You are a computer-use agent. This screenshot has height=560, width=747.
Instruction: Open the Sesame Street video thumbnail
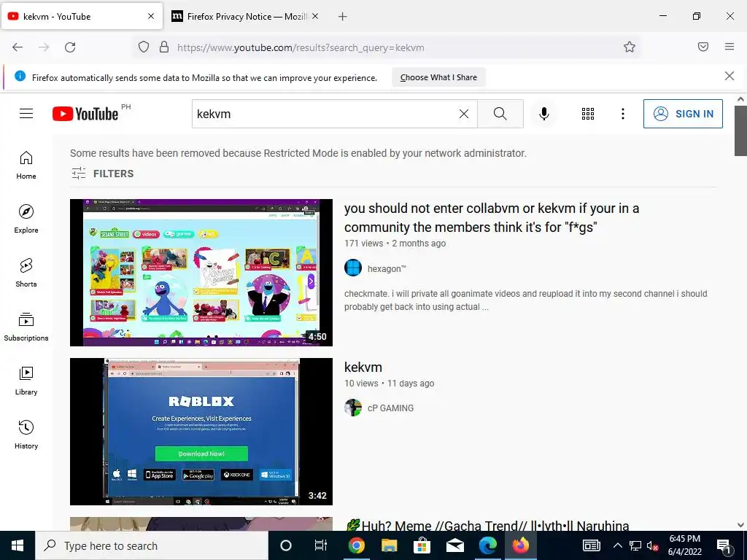click(x=201, y=273)
